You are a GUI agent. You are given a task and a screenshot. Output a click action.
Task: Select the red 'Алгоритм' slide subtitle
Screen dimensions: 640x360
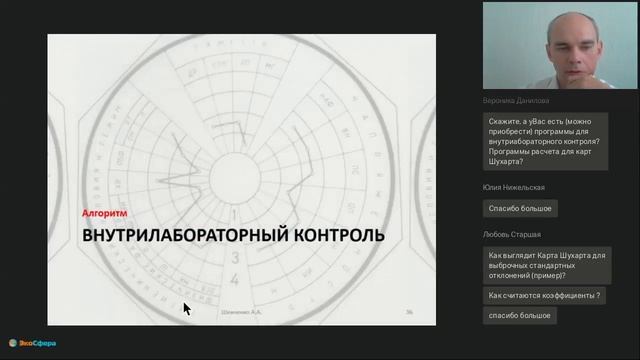pos(104,213)
